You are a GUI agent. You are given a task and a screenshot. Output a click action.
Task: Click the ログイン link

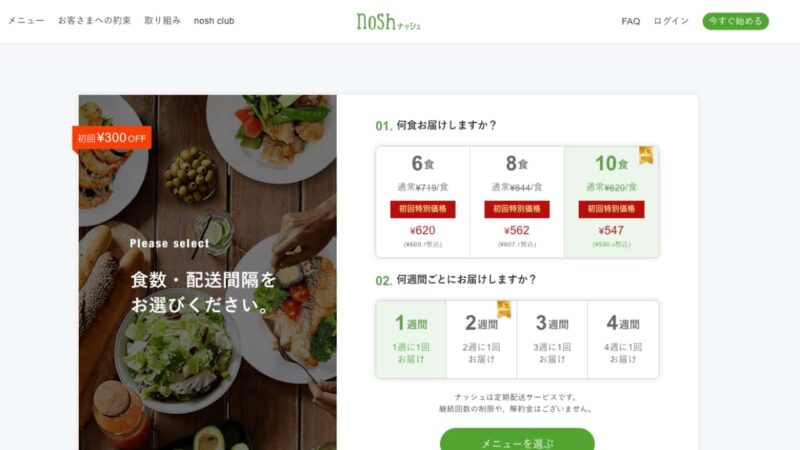(x=671, y=21)
